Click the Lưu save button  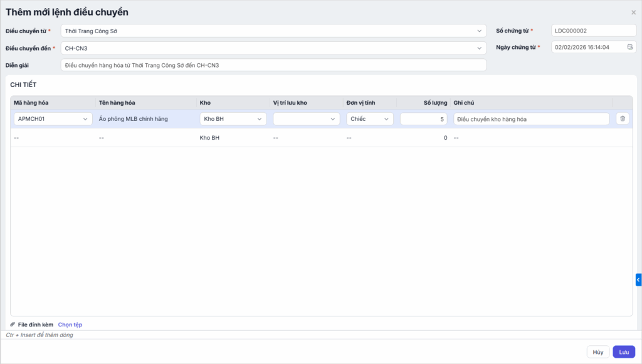[x=624, y=352]
